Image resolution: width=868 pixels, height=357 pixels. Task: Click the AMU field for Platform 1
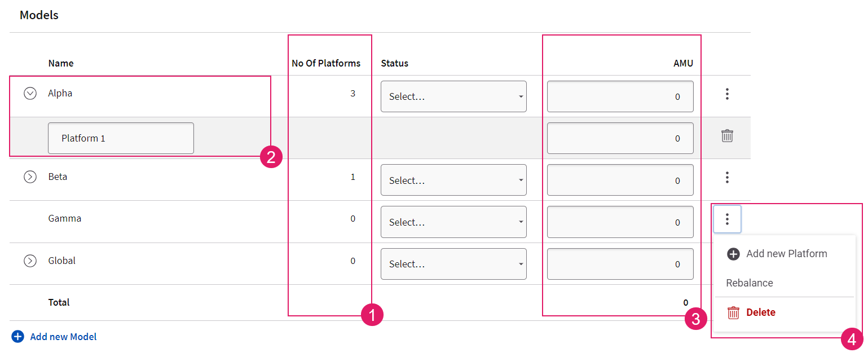620,138
